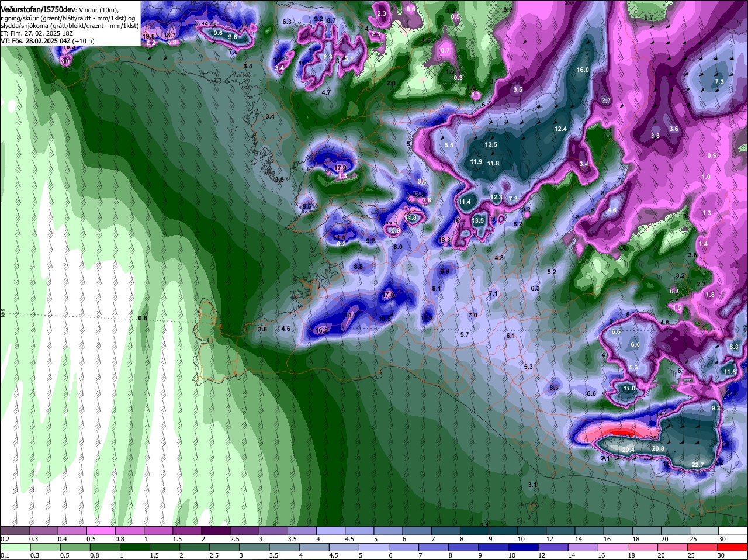Click the bright red 30 rain legend swatch

(x=733, y=547)
